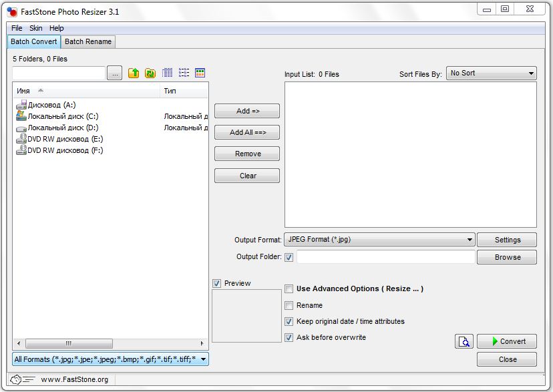Switch to the Batch Rename tab
Viewport: 553px width, 392px height.
point(88,41)
